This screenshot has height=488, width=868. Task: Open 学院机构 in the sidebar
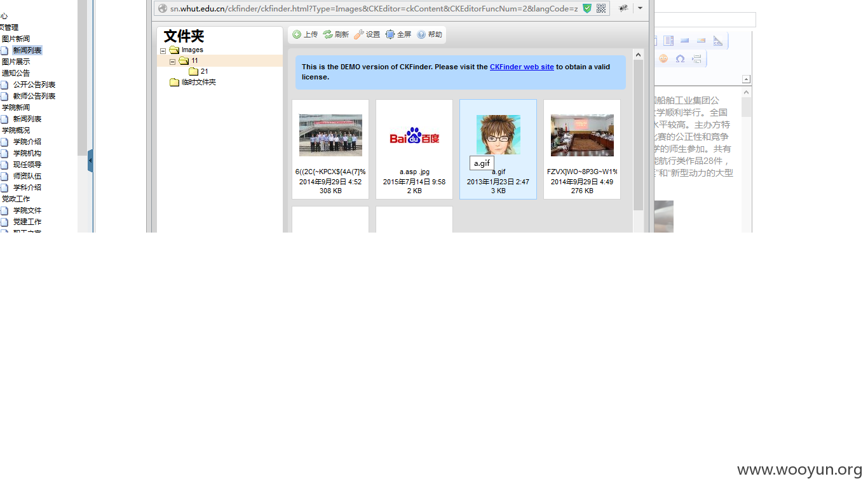pos(27,153)
